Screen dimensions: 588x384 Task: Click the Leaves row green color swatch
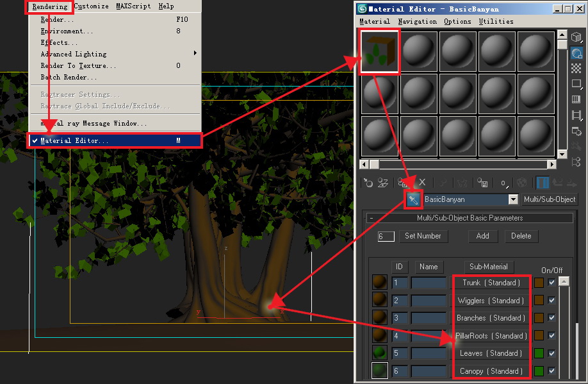tap(539, 353)
